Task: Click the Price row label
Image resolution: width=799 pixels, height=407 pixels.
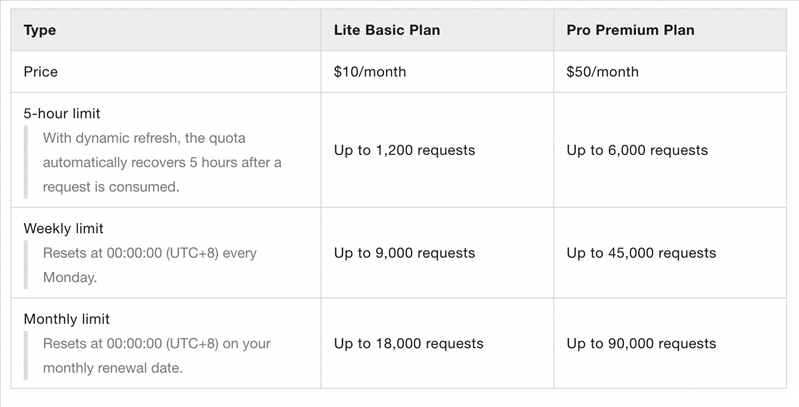Action: tap(41, 72)
